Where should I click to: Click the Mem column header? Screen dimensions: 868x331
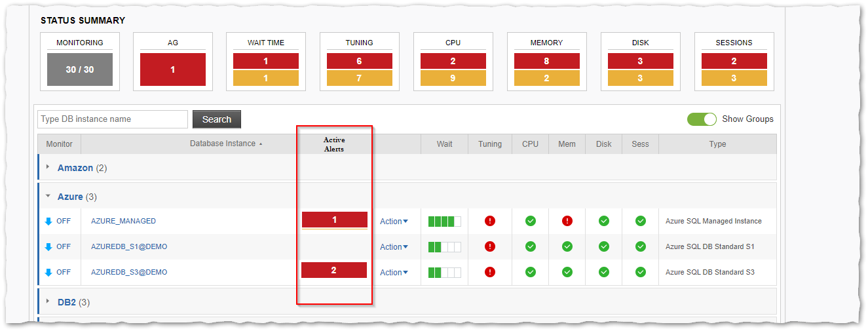(567, 144)
